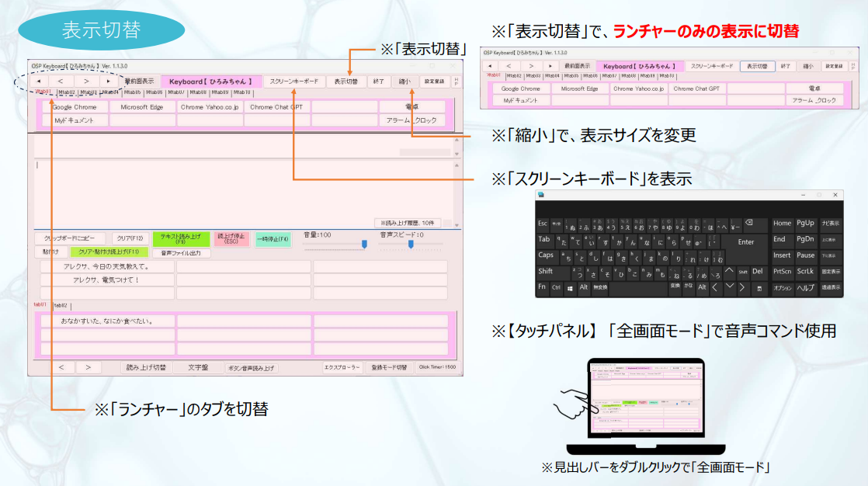
Task: Toggle 表示切替 in the large OSP Keyboard window
Action: 346,82
